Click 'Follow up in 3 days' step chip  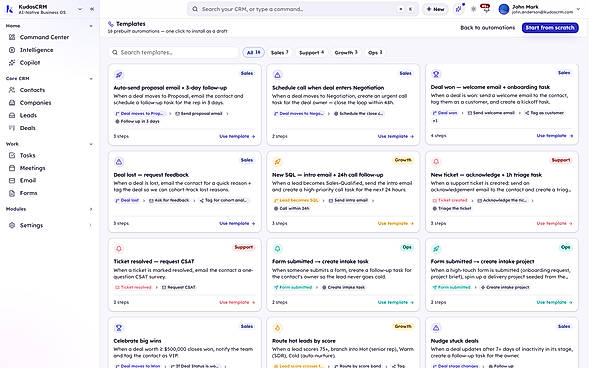click(137, 121)
